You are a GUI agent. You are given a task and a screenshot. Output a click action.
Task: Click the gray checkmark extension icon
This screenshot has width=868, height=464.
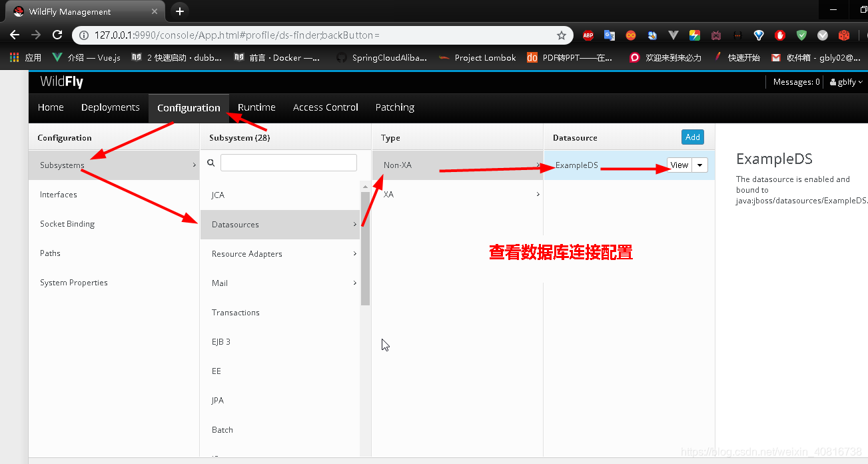tap(823, 35)
